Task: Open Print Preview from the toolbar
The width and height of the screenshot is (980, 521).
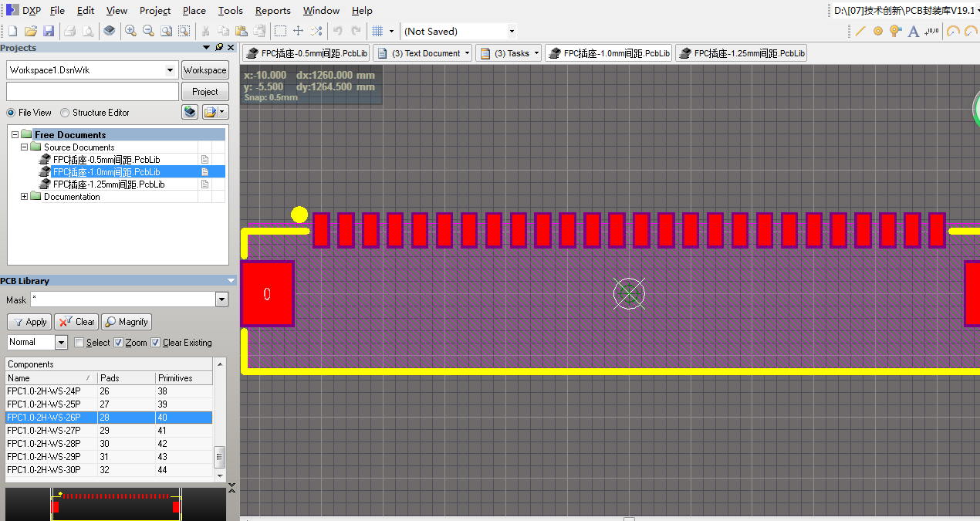Action: [x=88, y=31]
